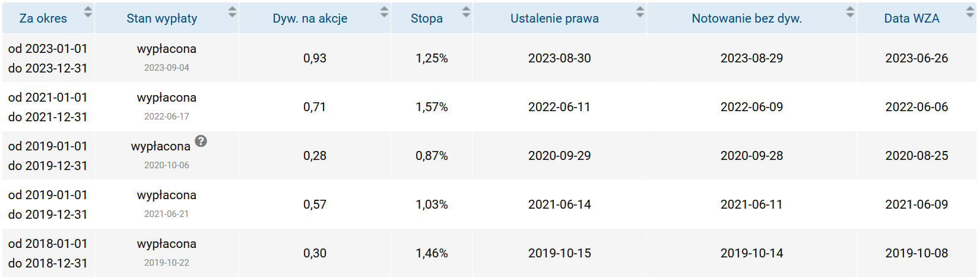This screenshot has height=280, width=980.
Task: Click sort arrows next to Dyw. na akcje
Action: pos(384,11)
